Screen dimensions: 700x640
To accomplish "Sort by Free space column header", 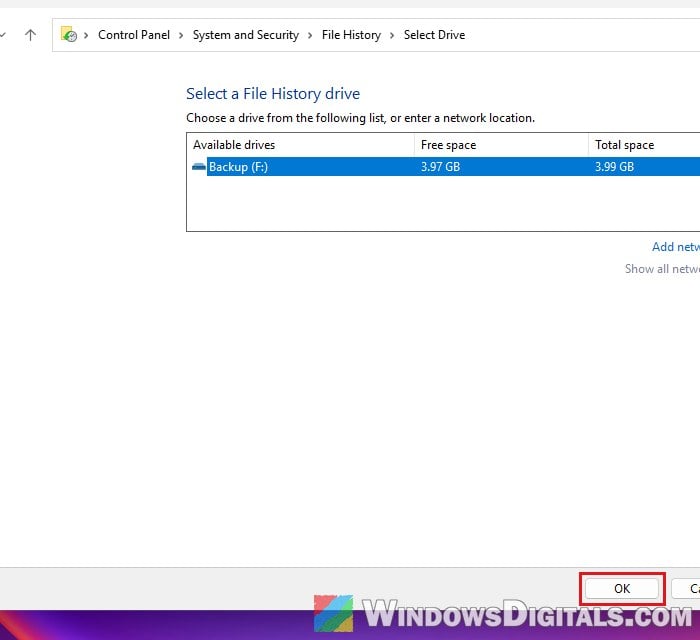I will click(501, 145).
